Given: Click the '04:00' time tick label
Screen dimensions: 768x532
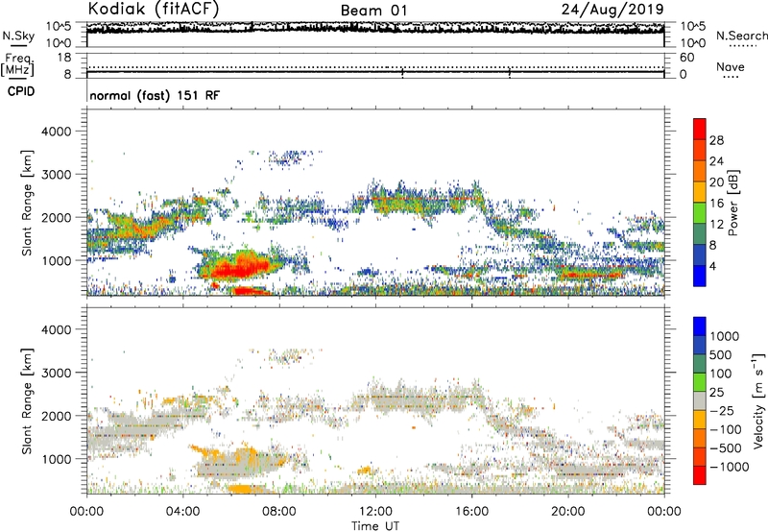Looking at the screenshot, I should [182, 512].
